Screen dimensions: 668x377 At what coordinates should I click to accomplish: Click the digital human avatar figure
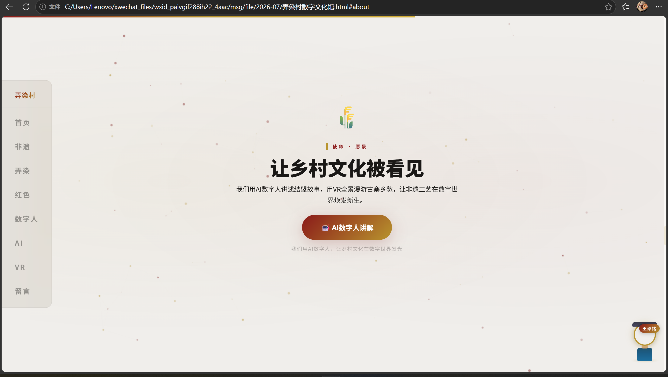(x=645, y=342)
